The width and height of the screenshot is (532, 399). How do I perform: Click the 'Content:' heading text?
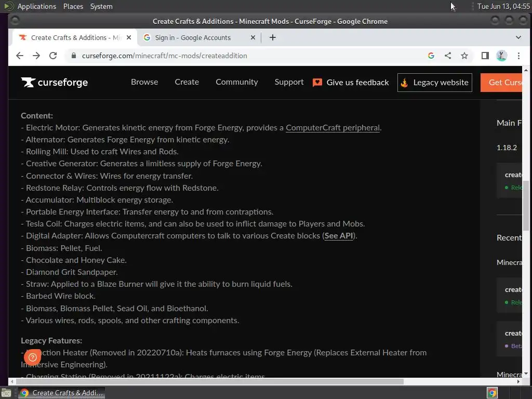pos(37,116)
